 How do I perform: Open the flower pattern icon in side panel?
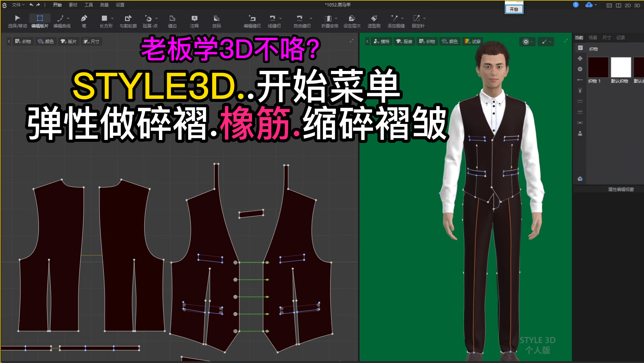point(580,58)
